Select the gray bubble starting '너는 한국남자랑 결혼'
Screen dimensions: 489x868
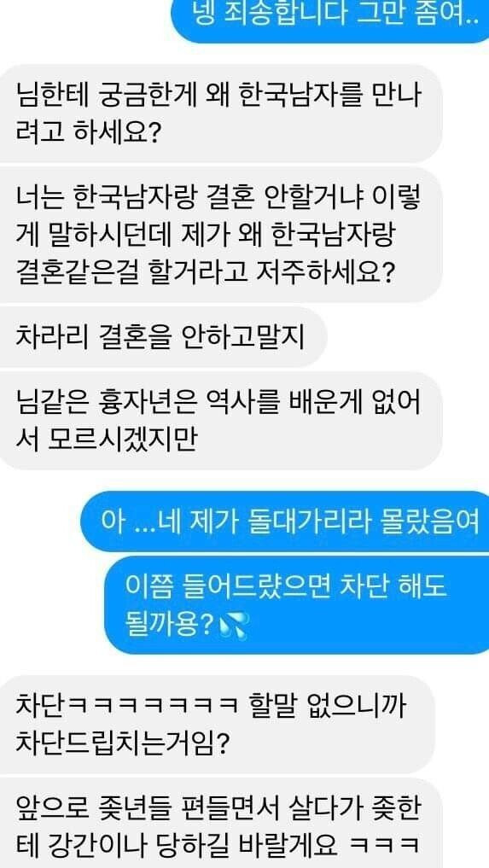[220, 235]
